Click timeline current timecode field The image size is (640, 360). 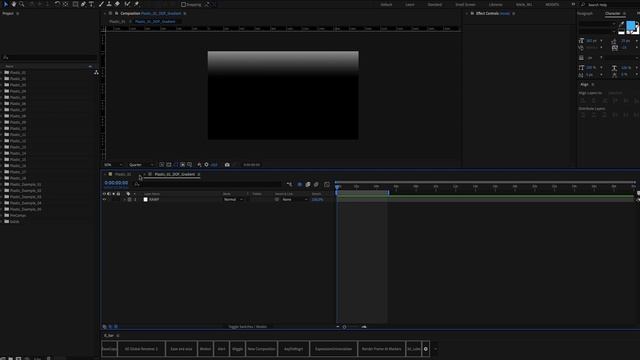coord(116,183)
